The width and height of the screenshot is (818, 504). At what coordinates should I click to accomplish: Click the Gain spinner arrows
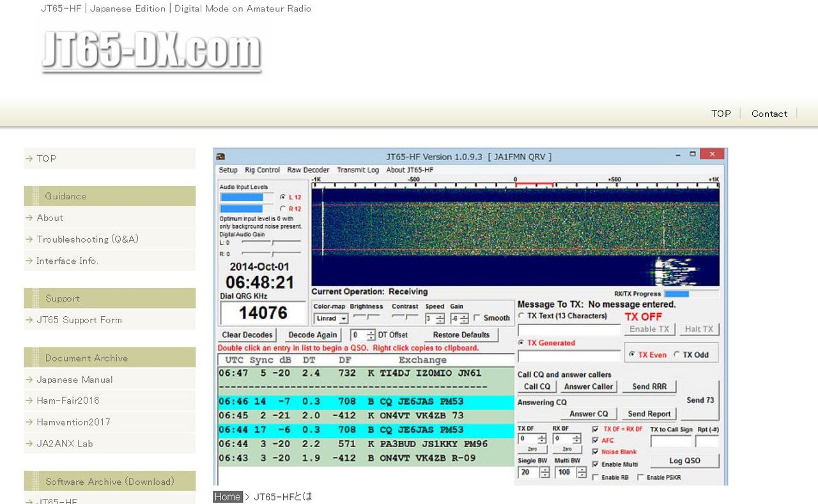click(465, 318)
